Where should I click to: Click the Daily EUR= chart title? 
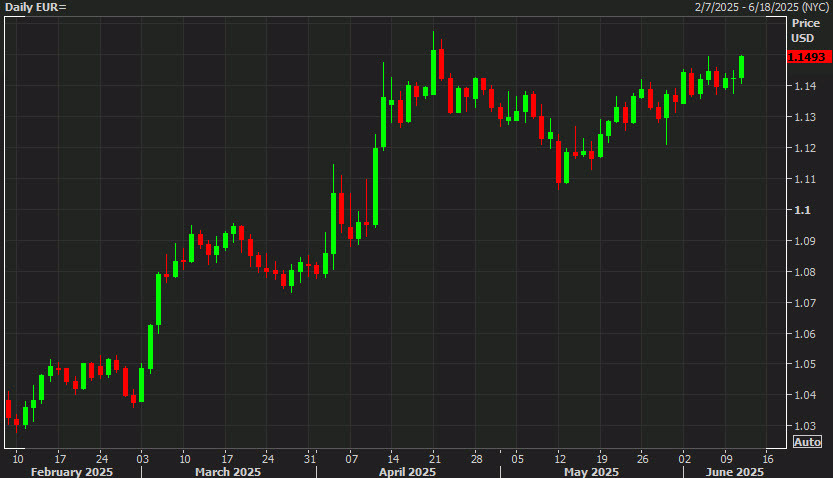click(36, 7)
